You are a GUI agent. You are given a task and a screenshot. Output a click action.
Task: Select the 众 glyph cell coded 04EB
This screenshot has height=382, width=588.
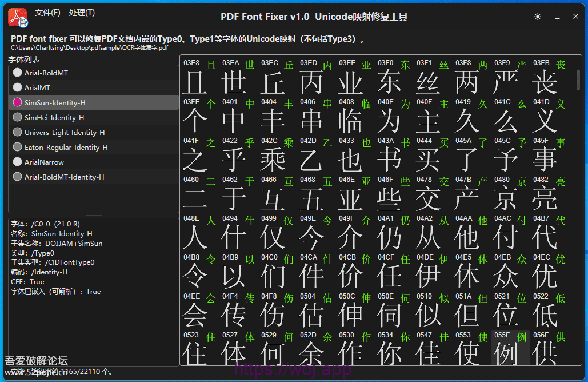tap(510, 271)
